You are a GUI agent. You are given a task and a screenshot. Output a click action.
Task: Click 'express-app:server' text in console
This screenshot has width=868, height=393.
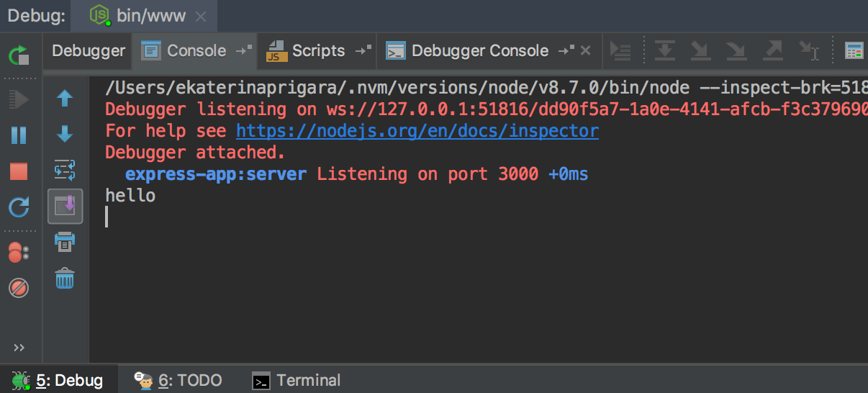point(216,173)
